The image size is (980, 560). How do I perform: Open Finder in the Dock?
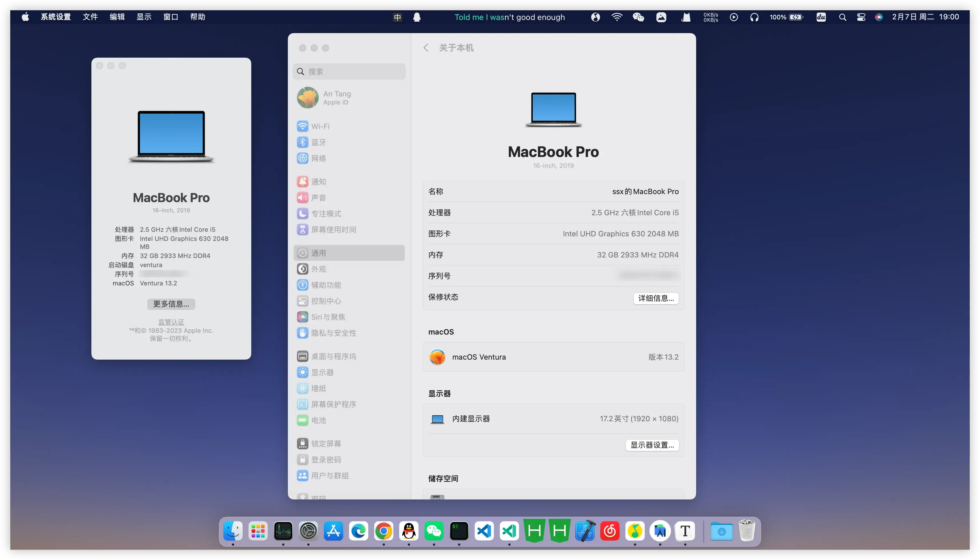[233, 531]
